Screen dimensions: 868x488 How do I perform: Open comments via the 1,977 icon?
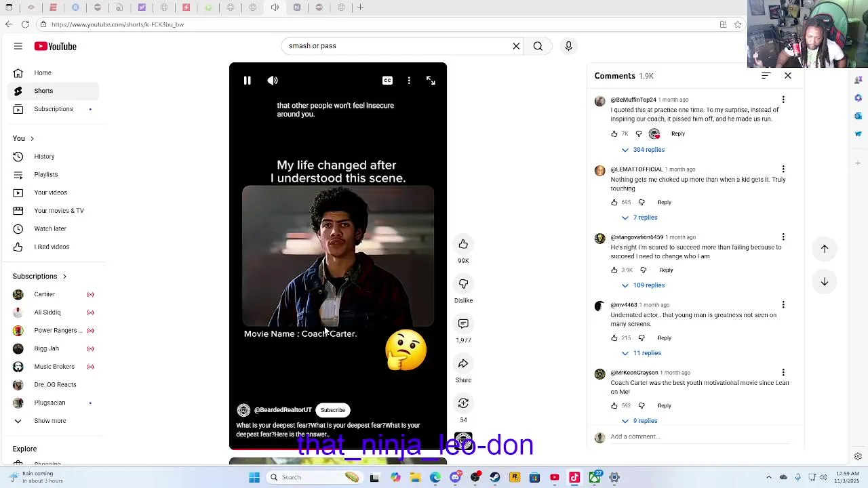pyautogui.click(x=463, y=324)
